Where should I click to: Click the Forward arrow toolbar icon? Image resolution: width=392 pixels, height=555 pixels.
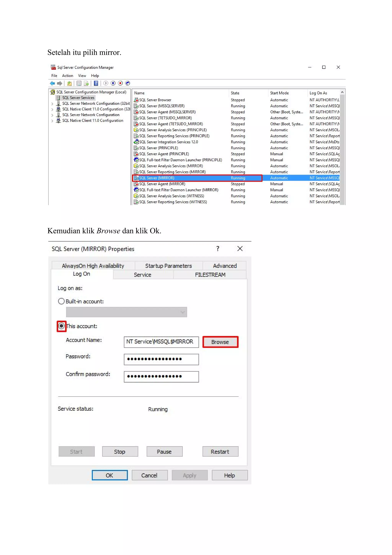pos(60,83)
